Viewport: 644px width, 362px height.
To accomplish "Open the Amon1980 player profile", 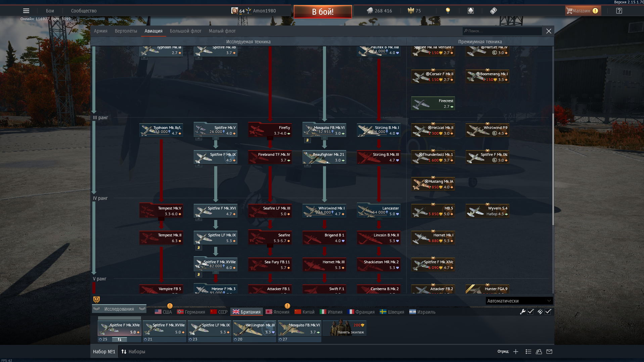I will (x=264, y=11).
